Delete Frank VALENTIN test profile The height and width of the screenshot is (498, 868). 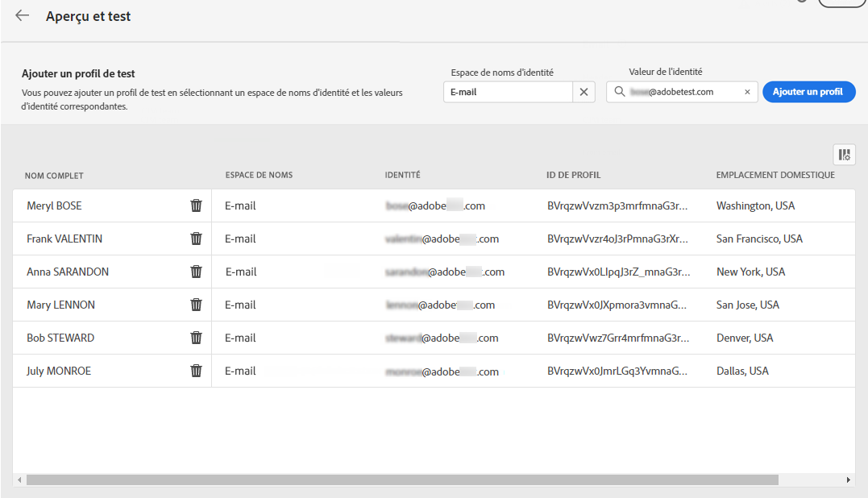[196, 239]
